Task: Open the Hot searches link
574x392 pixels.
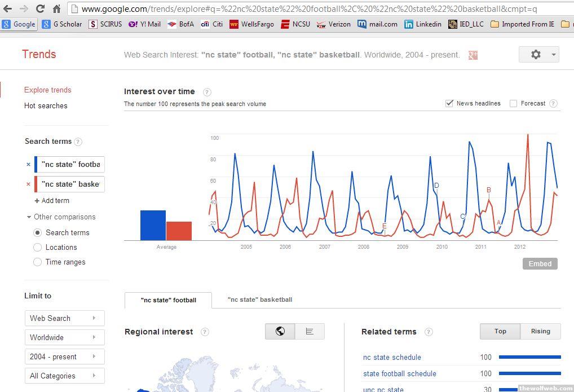Action: click(46, 105)
